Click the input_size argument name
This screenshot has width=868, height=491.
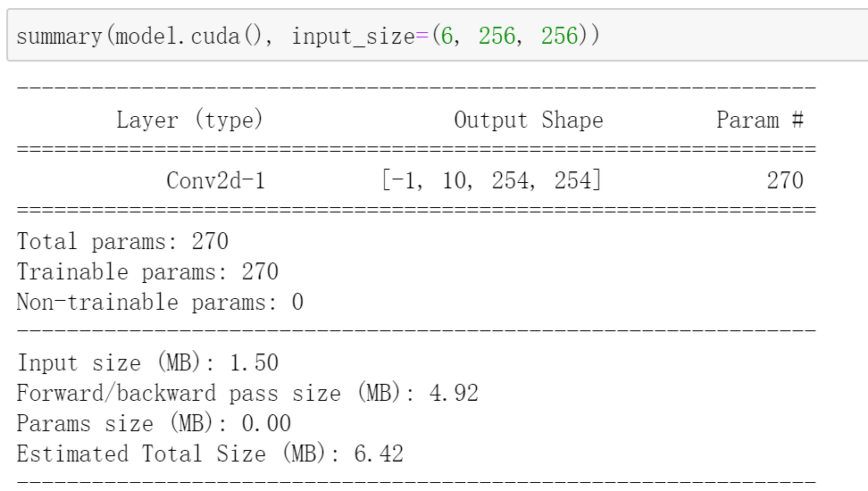point(353,37)
